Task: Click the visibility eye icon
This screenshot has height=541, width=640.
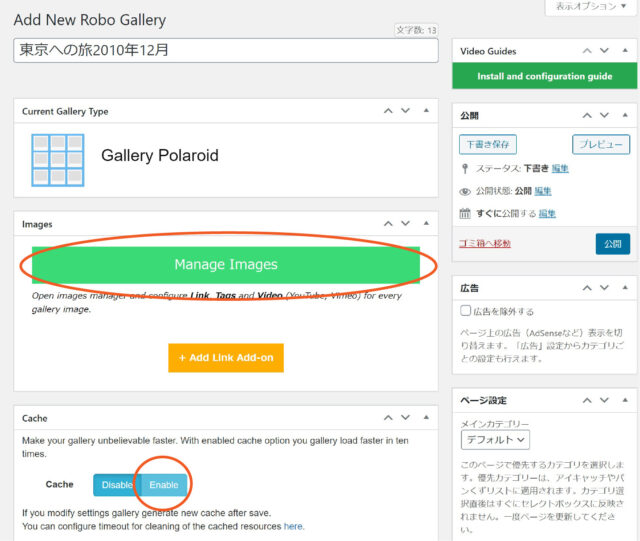Action: [465, 191]
